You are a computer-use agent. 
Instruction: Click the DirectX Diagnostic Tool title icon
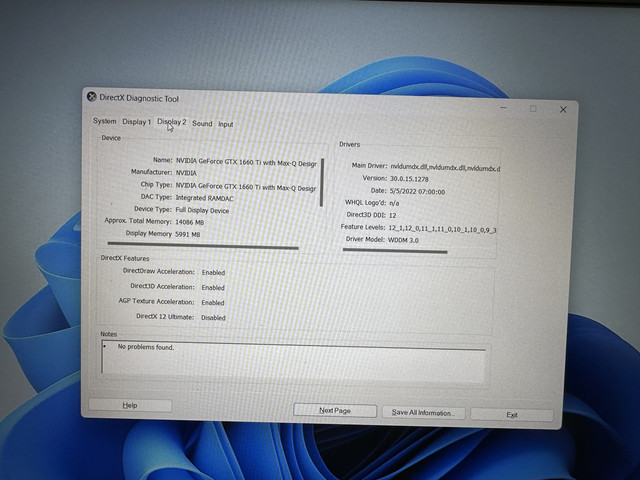[91, 97]
